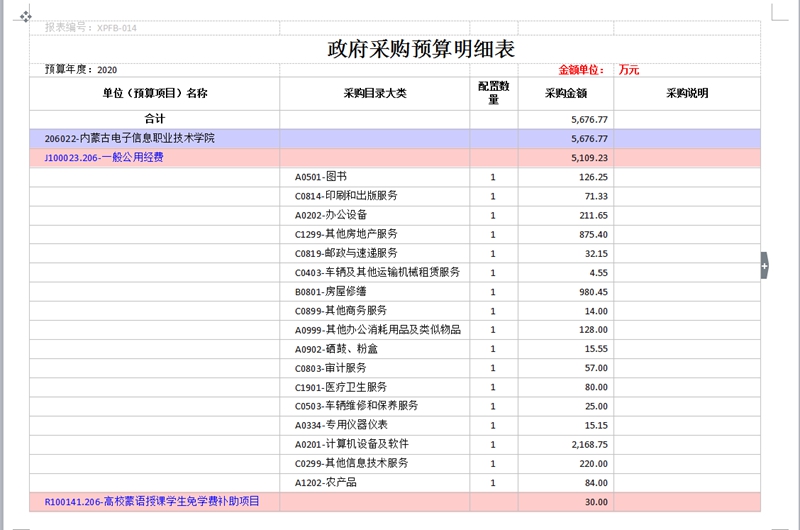Click the 采购金额 column header
The width and height of the screenshot is (800, 530).
[565, 93]
